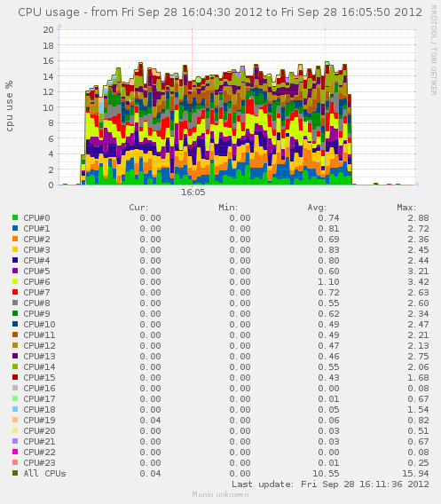Click the CPU#7 red legend swatch
441x504 pixels.
tap(15, 292)
